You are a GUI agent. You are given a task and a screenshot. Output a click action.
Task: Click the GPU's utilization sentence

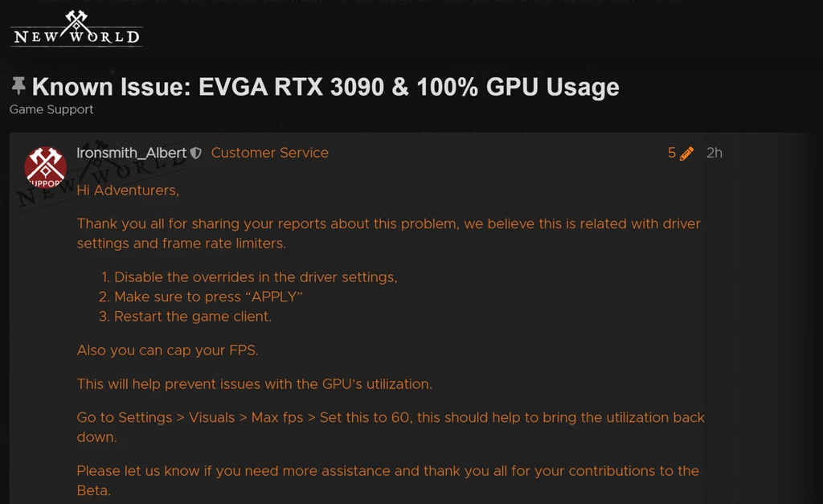[x=255, y=383]
